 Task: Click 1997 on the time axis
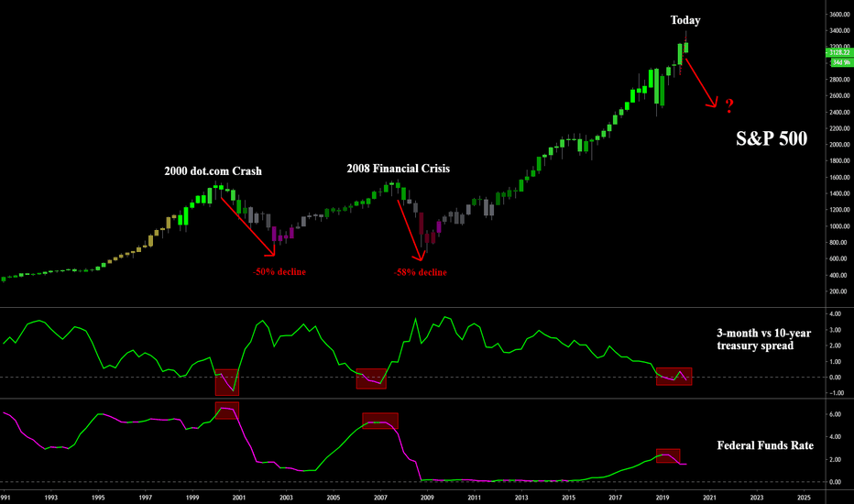[145, 498]
